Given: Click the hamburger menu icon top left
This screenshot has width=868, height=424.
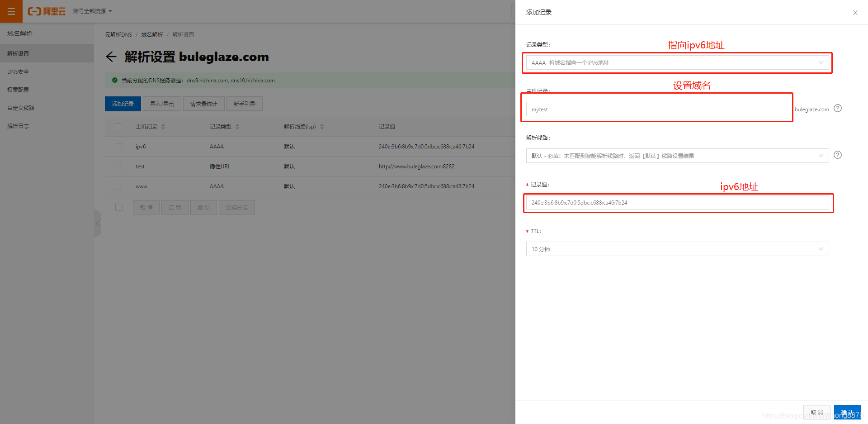Looking at the screenshot, I should [x=11, y=11].
